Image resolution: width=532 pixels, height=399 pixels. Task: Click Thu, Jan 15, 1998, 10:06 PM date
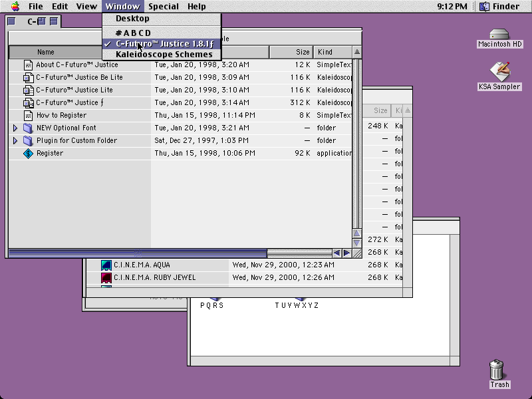click(205, 154)
